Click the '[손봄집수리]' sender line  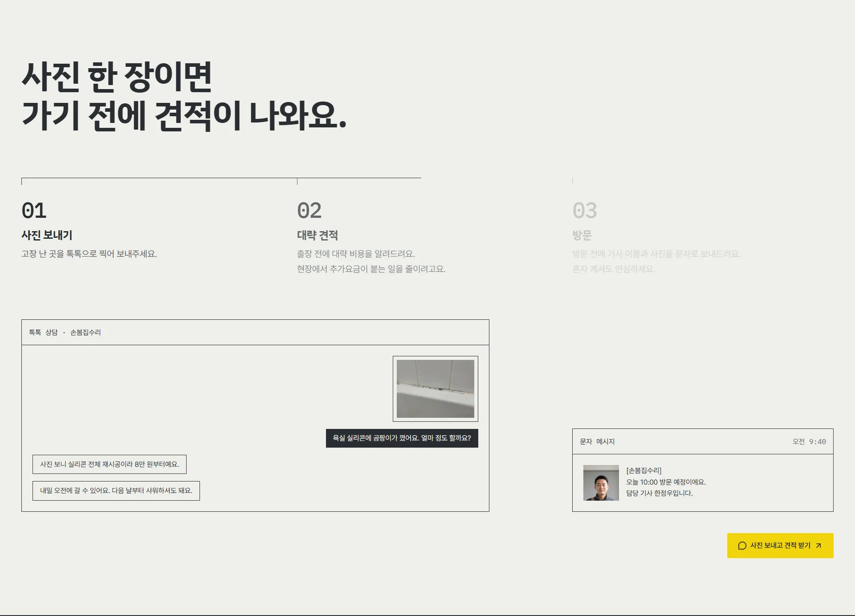pos(644,470)
